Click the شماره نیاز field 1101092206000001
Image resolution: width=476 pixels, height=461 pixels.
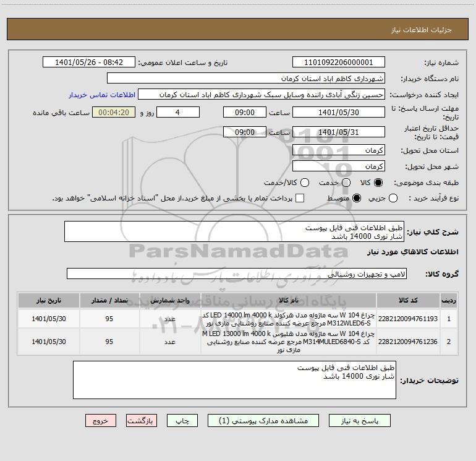339,62
